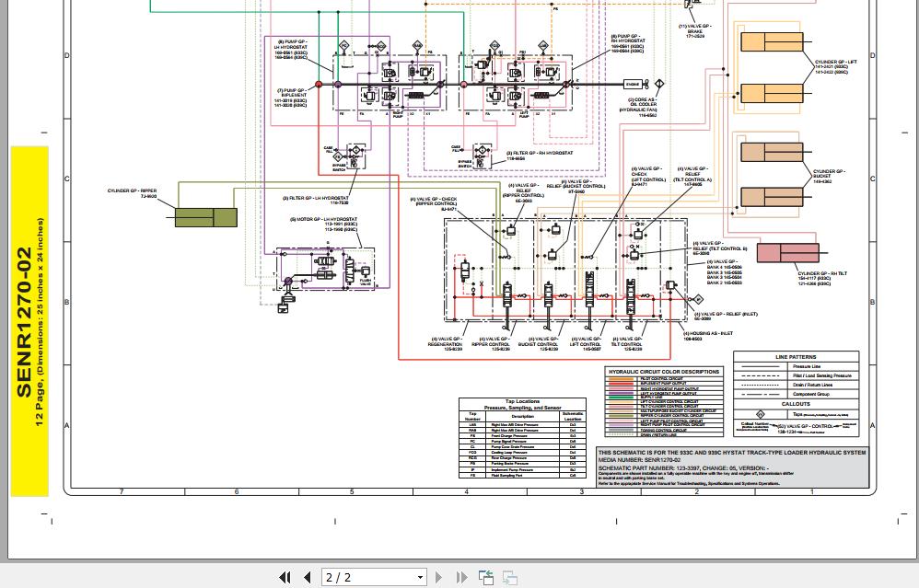Image resolution: width=919 pixels, height=588 pixels.
Task: Click the yellow SENR1270-02 side label
Action: [29, 321]
